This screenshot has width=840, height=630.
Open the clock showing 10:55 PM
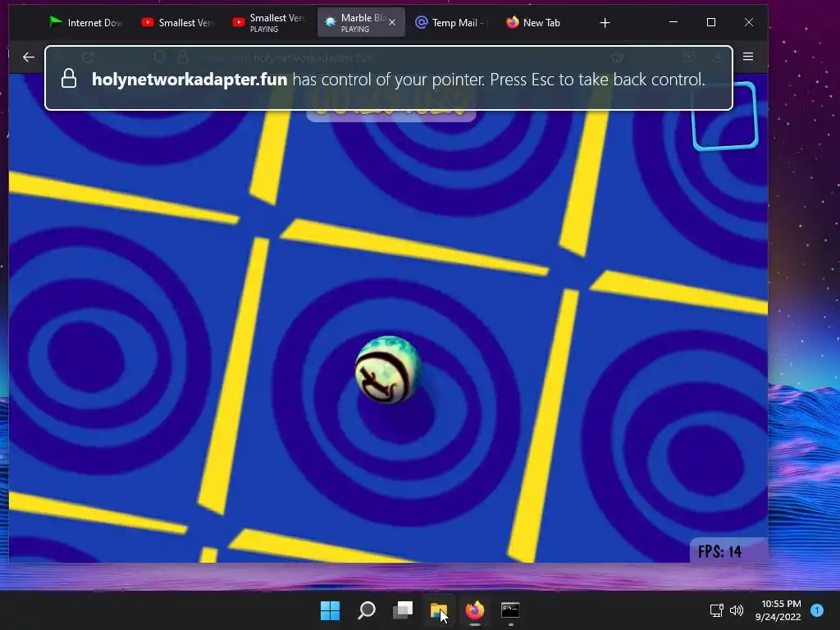pyautogui.click(x=778, y=610)
